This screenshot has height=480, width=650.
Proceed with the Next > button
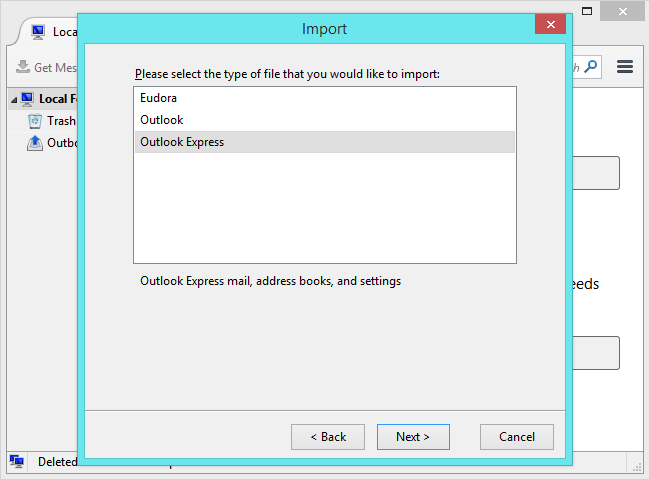pos(413,437)
